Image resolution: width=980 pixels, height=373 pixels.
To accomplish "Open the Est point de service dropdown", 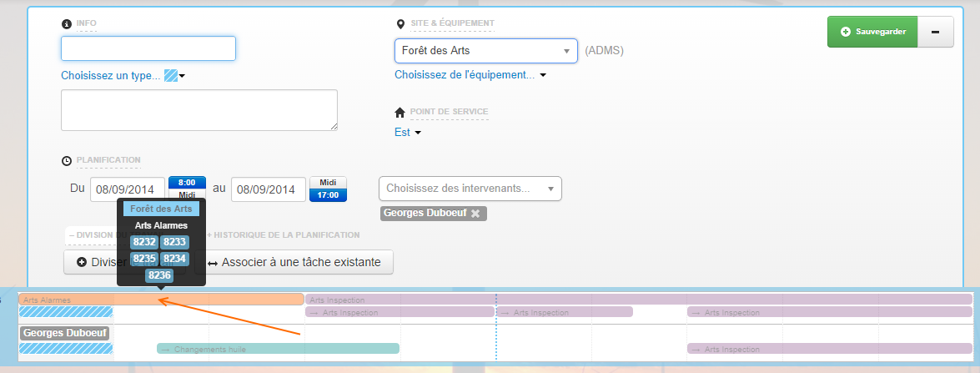I will (x=408, y=133).
